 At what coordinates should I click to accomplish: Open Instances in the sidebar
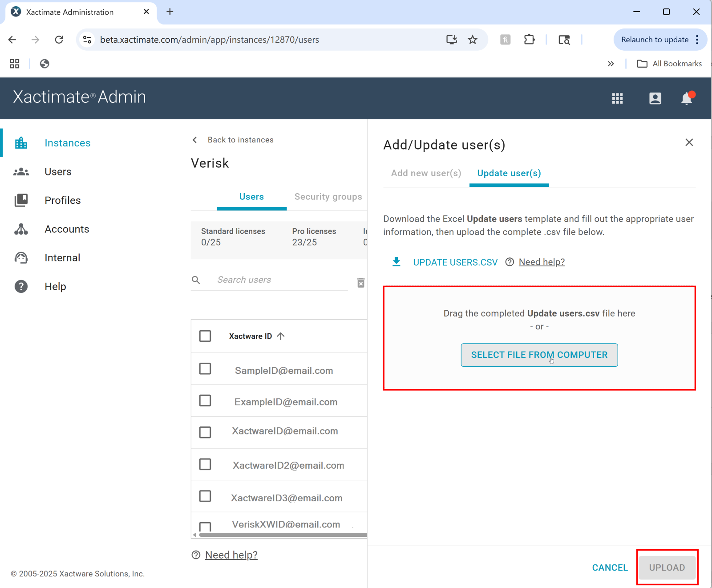pos(68,143)
